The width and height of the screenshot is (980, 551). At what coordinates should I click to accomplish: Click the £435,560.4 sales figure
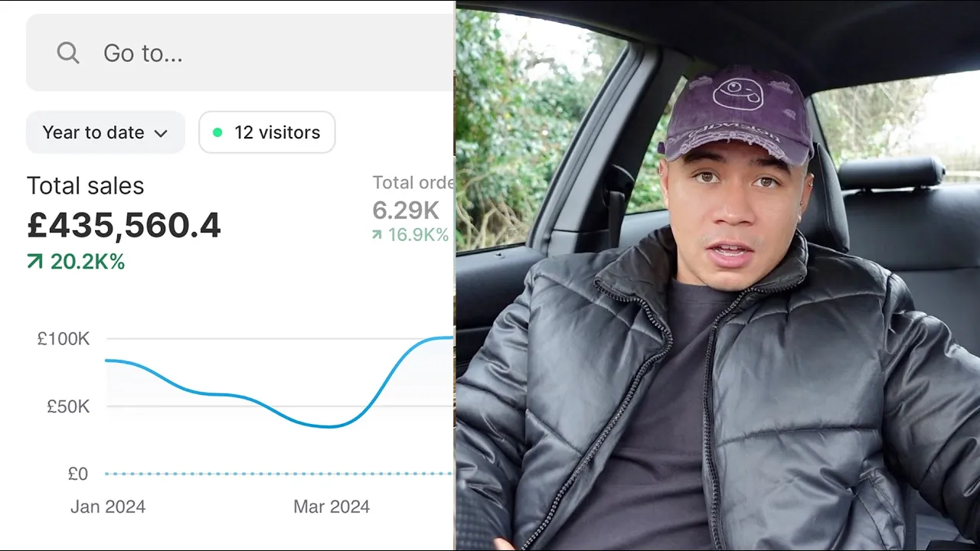click(124, 225)
